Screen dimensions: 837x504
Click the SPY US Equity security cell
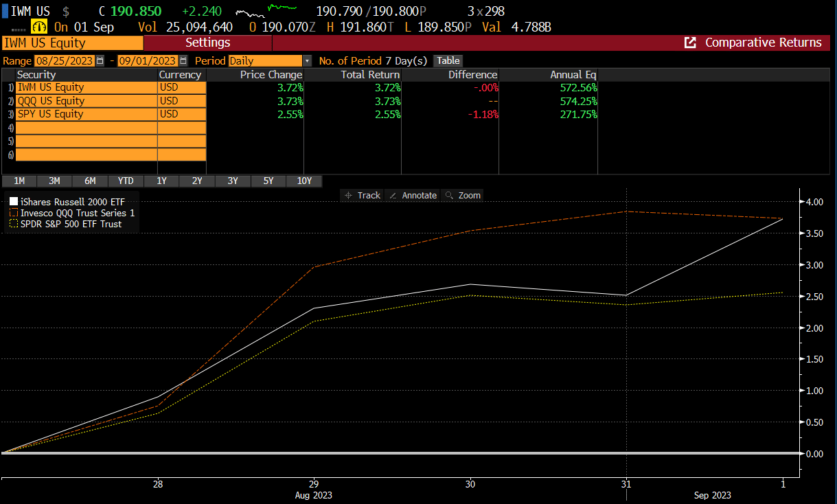(87, 115)
